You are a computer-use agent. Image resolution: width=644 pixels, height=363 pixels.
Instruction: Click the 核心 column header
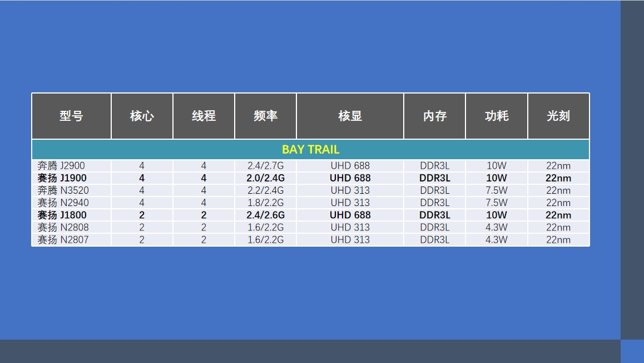coord(142,116)
